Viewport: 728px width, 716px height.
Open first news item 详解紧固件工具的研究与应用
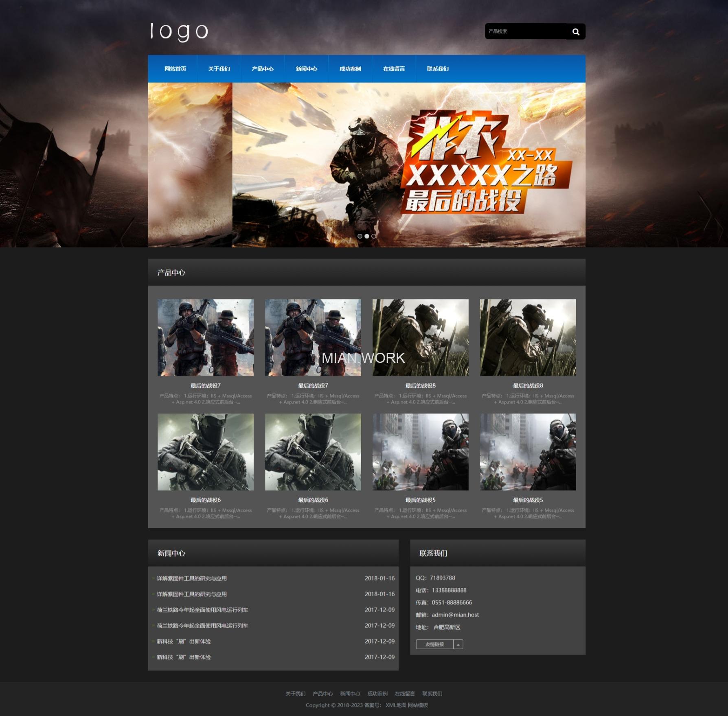pos(192,578)
